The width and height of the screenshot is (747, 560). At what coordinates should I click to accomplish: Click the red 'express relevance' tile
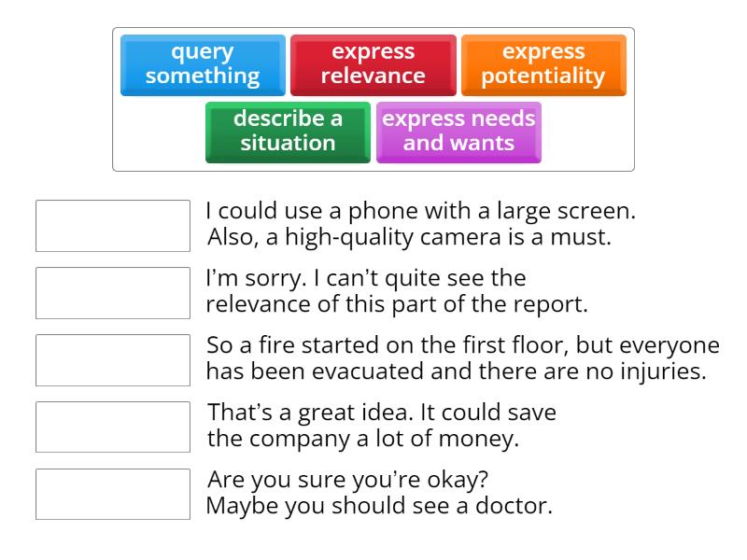click(373, 64)
